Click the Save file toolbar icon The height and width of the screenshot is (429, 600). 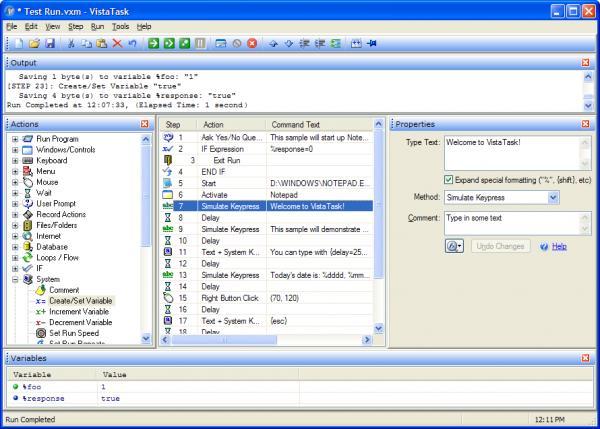point(48,44)
